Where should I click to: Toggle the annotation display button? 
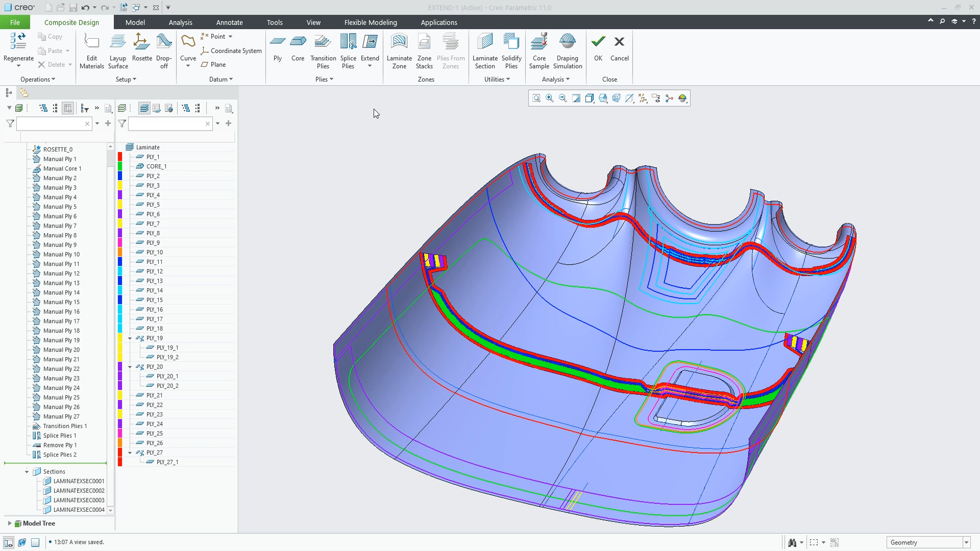(656, 98)
